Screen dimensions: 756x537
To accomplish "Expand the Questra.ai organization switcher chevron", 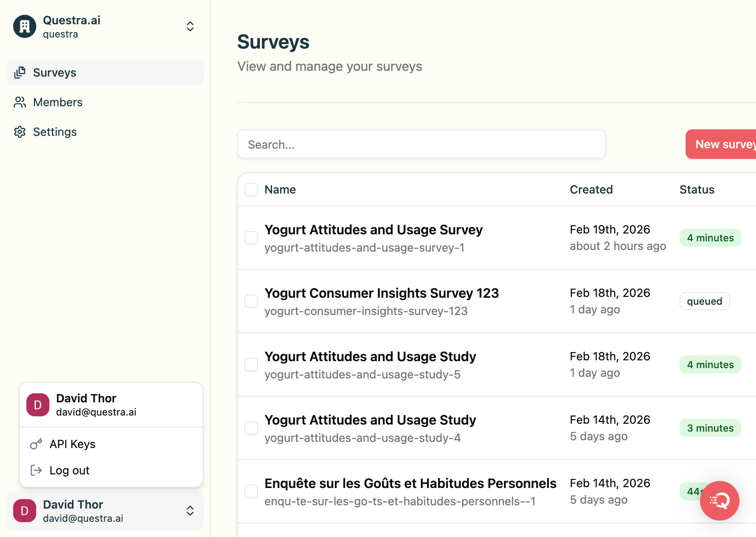I will pyautogui.click(x=190, y=26).
